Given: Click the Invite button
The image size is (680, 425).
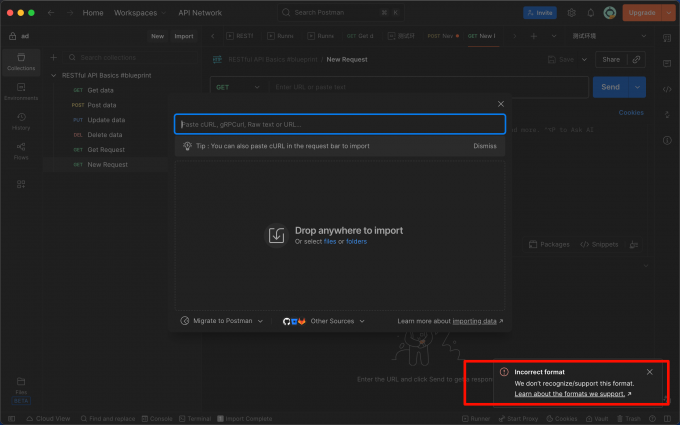Looking at the screenshot, I should [539, 13].
